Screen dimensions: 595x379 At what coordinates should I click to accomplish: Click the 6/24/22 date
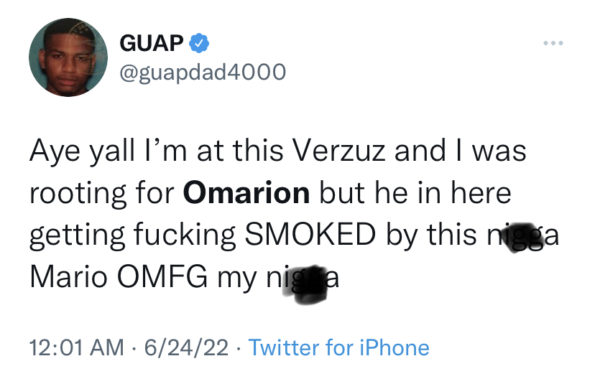(186, 348)
